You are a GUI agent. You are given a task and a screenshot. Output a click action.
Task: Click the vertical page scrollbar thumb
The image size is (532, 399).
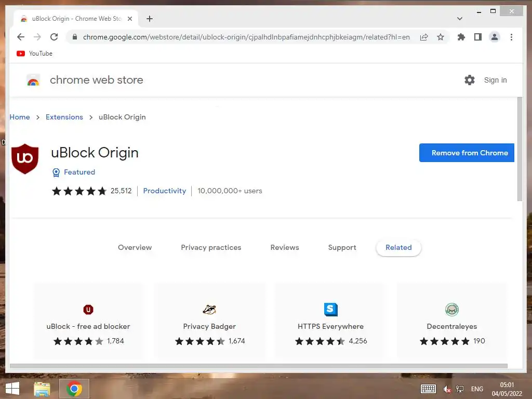520,149
